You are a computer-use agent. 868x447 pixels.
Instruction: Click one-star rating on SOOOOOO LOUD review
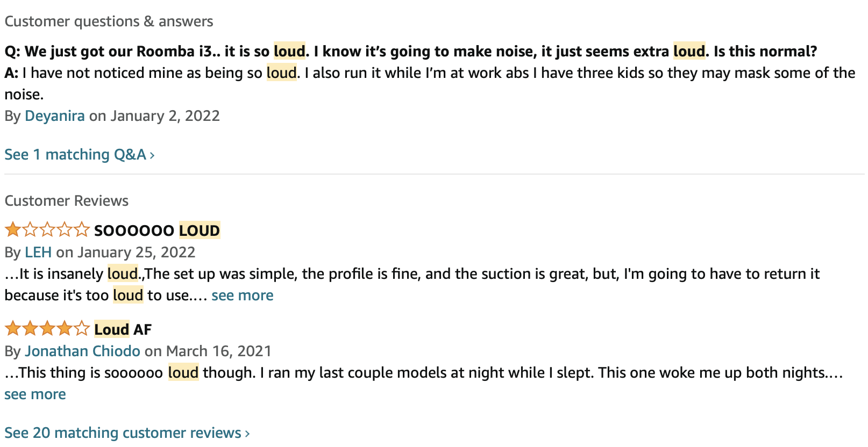click(47, 230)
